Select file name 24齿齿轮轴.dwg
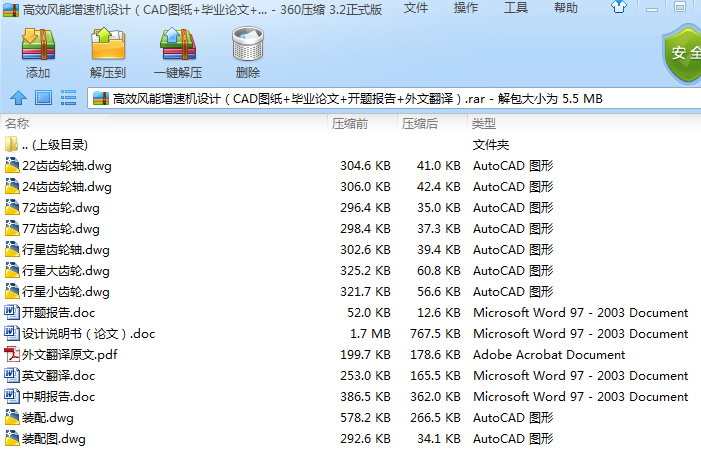The image size is (701, 464). tap(67, 187)
